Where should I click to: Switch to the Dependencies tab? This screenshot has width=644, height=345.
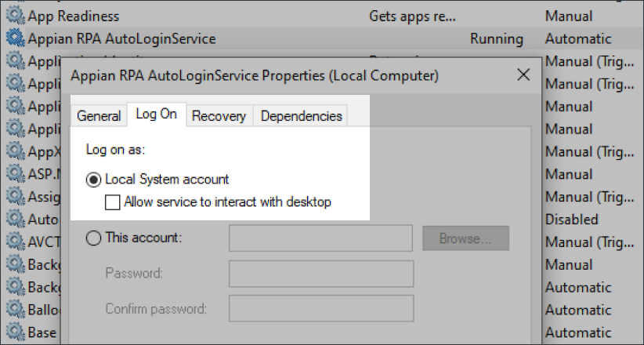coord(301,116)
